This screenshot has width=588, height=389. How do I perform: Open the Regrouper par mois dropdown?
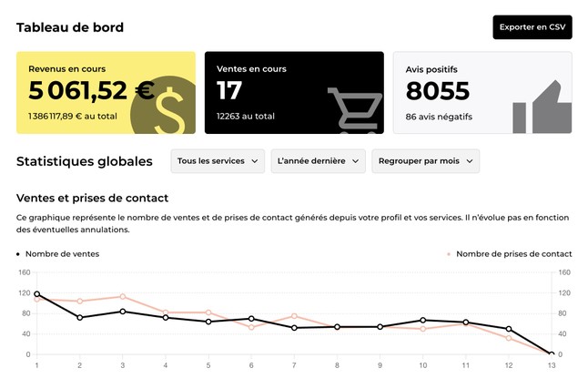coord(425,161)
